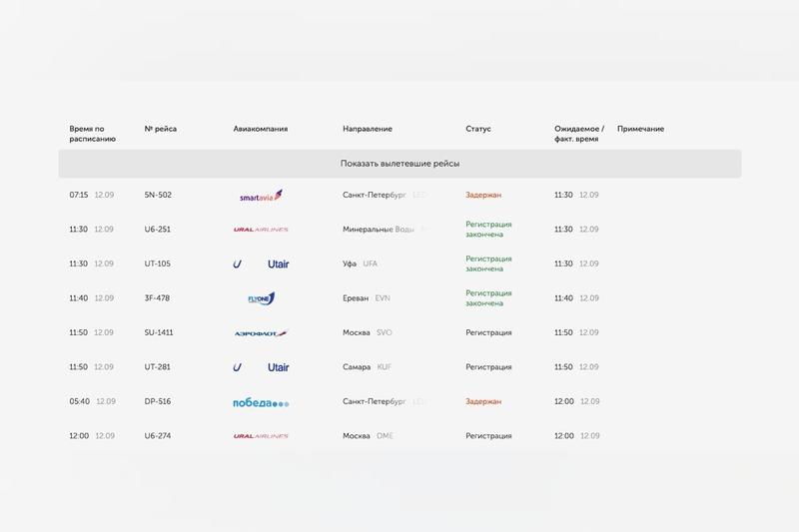
Task: Open FlyOne logo for flight 3F-478
Action: click(x=261, y=298)
